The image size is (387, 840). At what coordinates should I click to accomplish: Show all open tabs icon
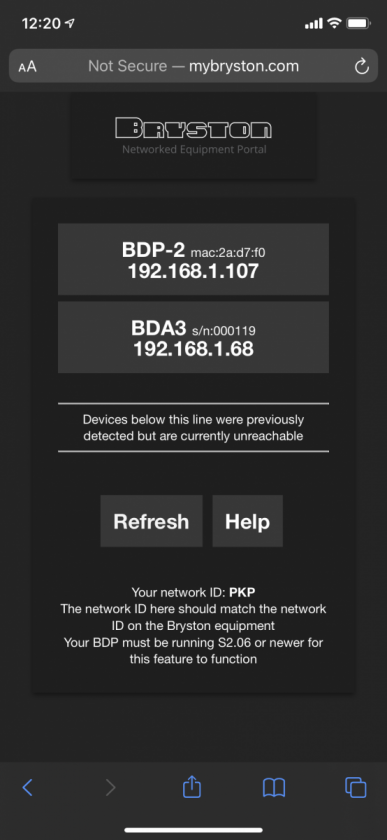pyautogui.click(x=355, y=787)
